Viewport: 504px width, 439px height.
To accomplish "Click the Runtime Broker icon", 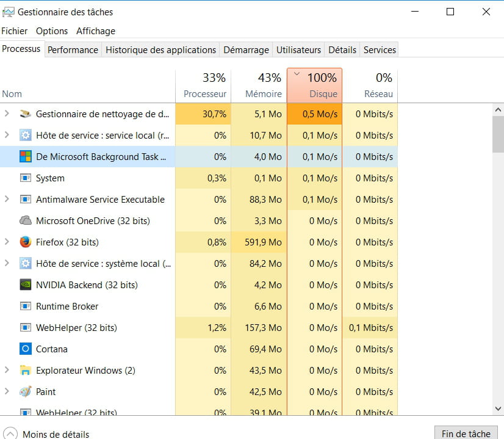I will (26, 306).
